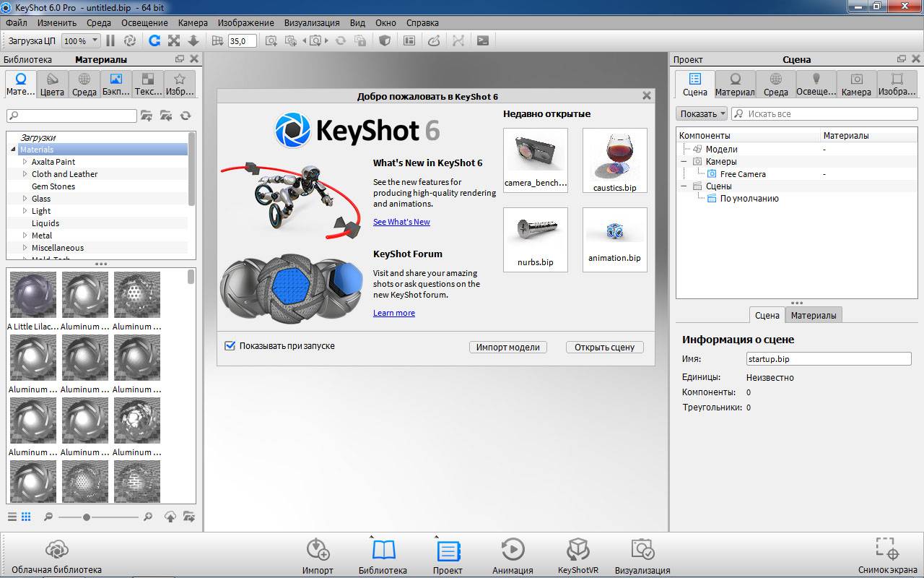Follow the See What's New link
This screenshot has height=578, width=924.
[x=401, y=222]
